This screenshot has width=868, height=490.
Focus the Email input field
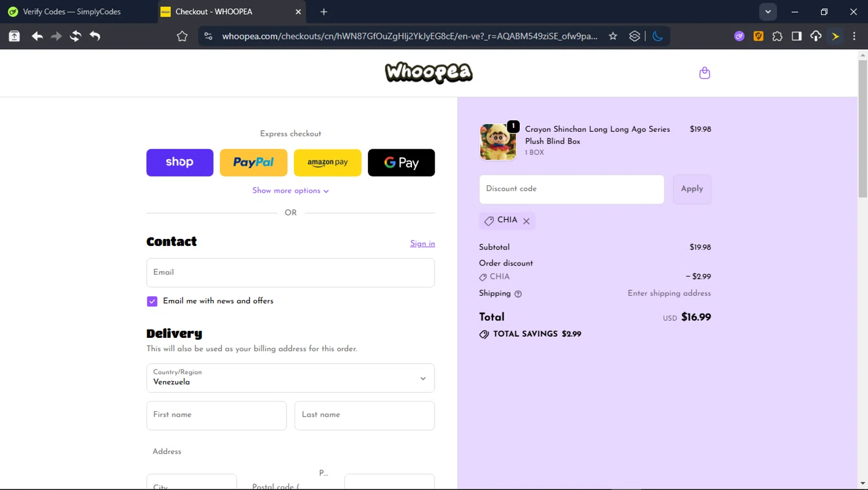click(x=290, y=272)
